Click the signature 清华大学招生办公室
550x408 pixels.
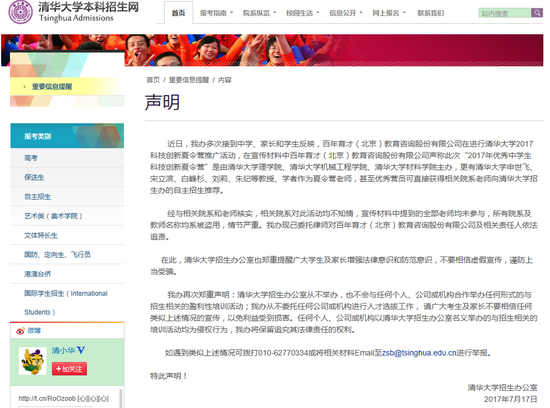pos(502,388)
